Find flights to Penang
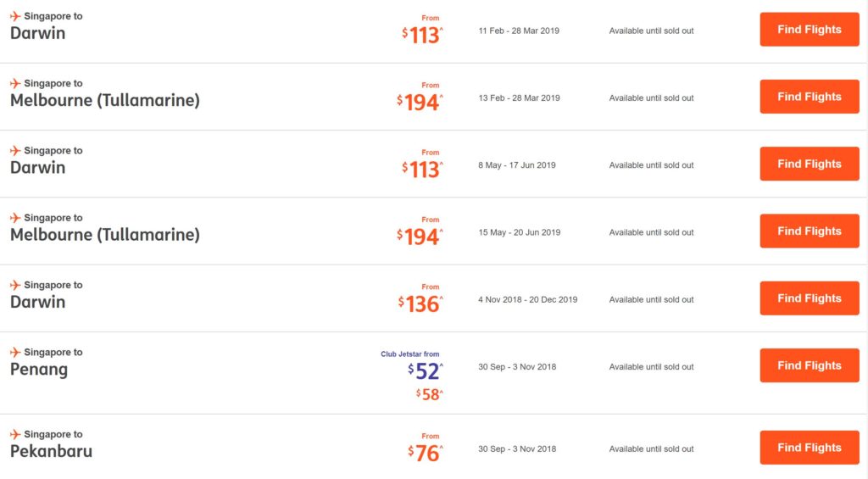Image resolution: width=868 pixels, height=479 pixels. [x=810, y=365]
